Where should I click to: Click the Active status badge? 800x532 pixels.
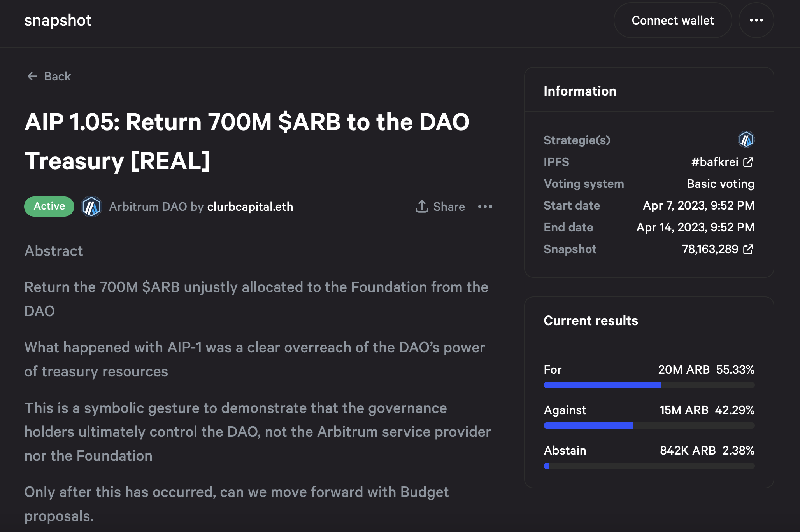coord(49,206)
